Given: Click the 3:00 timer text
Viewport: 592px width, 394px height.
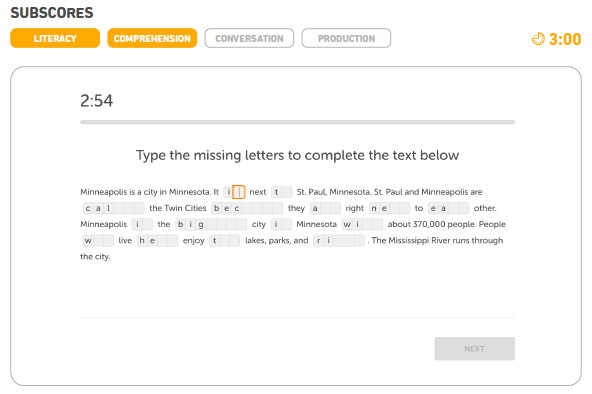Looking at the screenshot, I should (x=565, y=39).
